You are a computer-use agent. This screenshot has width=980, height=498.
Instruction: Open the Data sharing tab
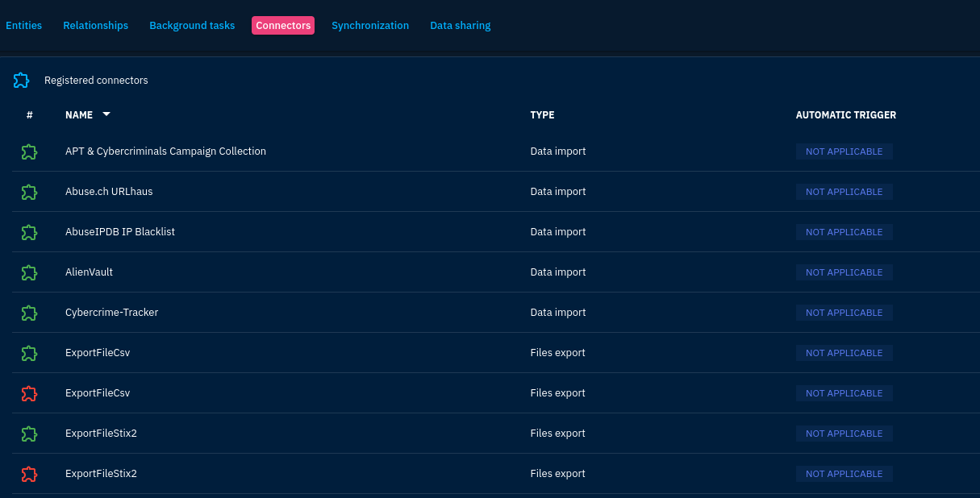pos(460,25)
